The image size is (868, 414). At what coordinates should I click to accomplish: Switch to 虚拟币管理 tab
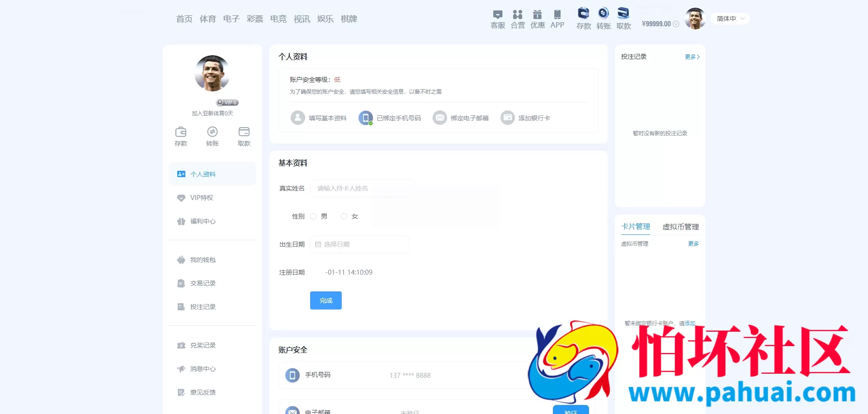[681, 227]
